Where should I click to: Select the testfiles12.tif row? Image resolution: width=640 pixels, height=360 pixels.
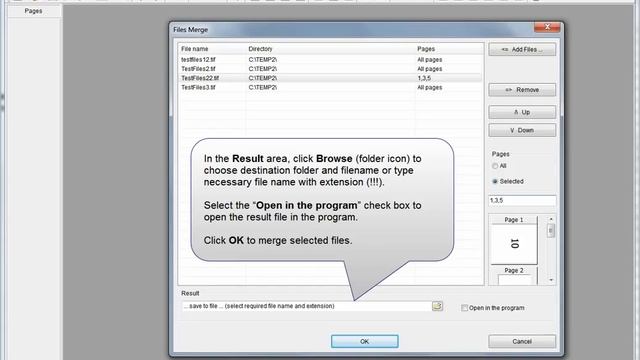tap(330, 60)
